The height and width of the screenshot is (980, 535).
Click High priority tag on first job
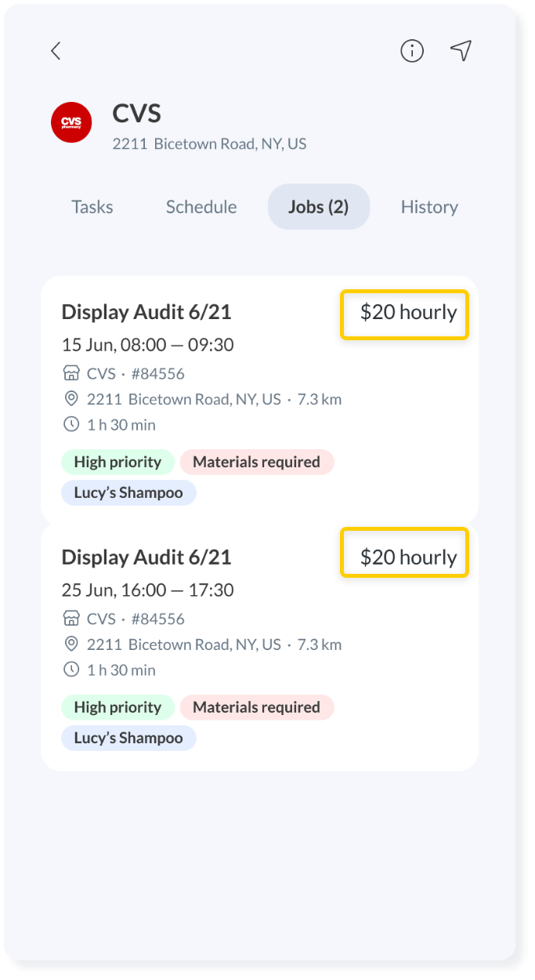pyautogui.click(x=117, y=462)
